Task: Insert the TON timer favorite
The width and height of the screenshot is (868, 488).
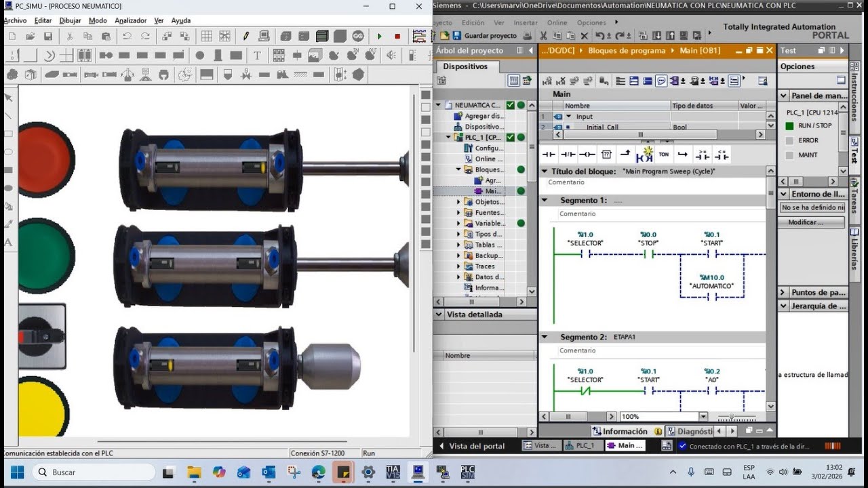Action: pyautogui.click(x=664, y=155)
